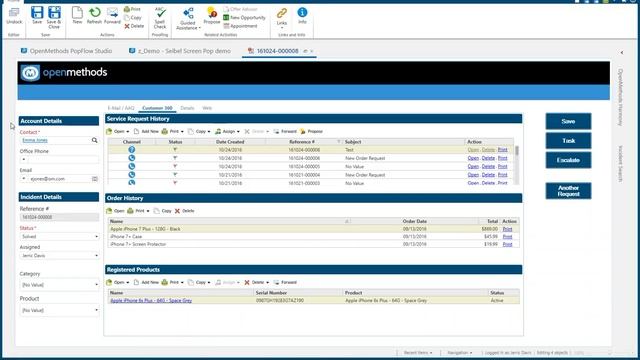
Task: Click the Reference # field
Action: 59,217
